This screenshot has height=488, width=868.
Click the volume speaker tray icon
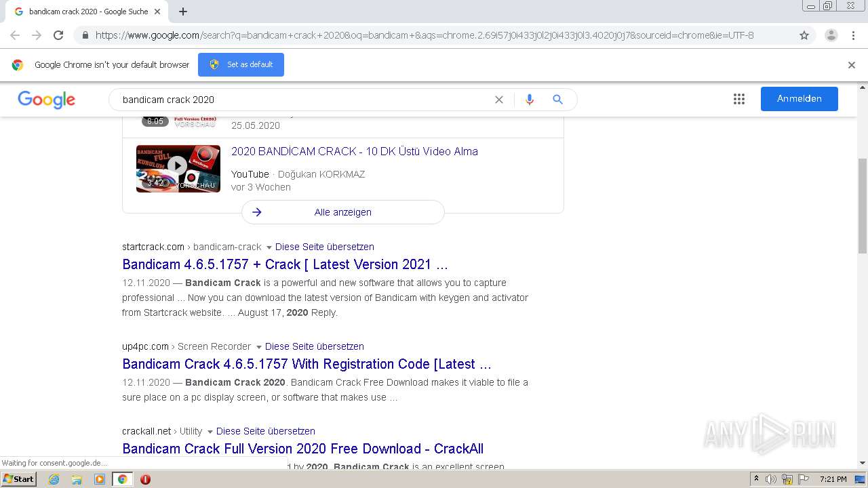click(x=771, y=479)
